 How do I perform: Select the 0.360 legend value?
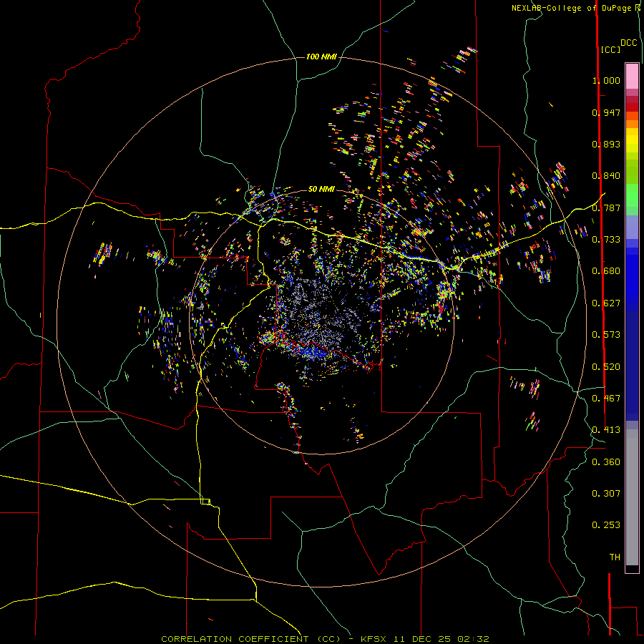pyautogui.click(x=606, y=462)
